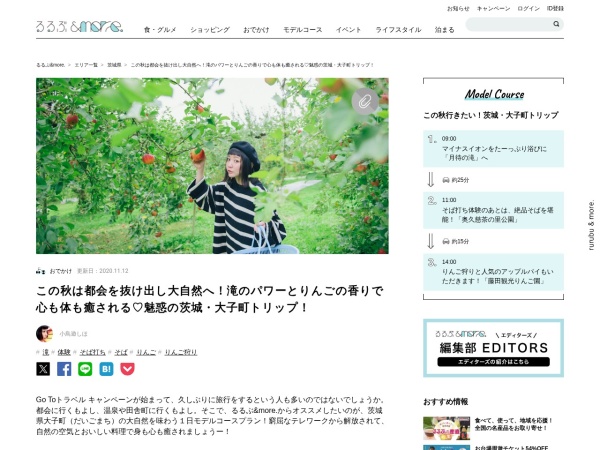600x450 pixels.
Task: Save article to Pocket icon
Action: click(x=127, y=369)
